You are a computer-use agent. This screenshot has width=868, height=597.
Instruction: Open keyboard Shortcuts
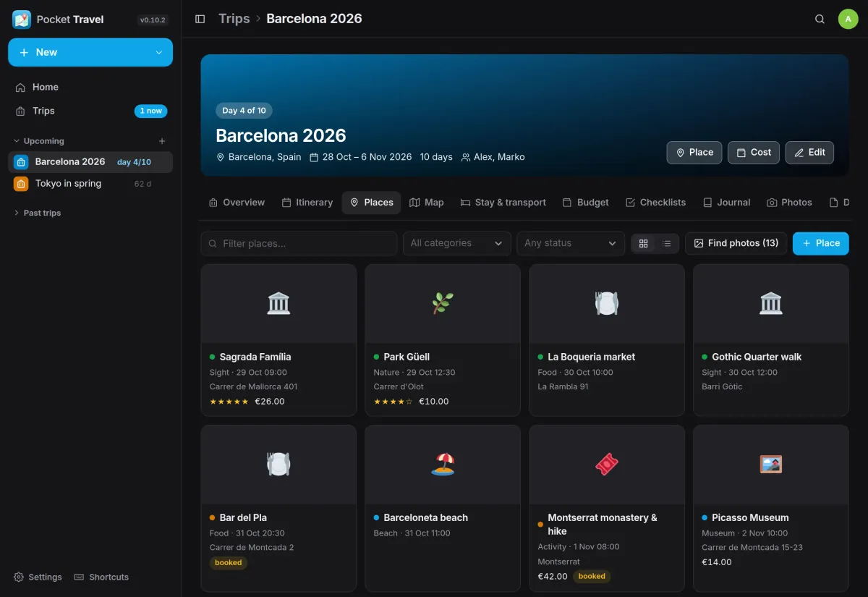point(101,577)
